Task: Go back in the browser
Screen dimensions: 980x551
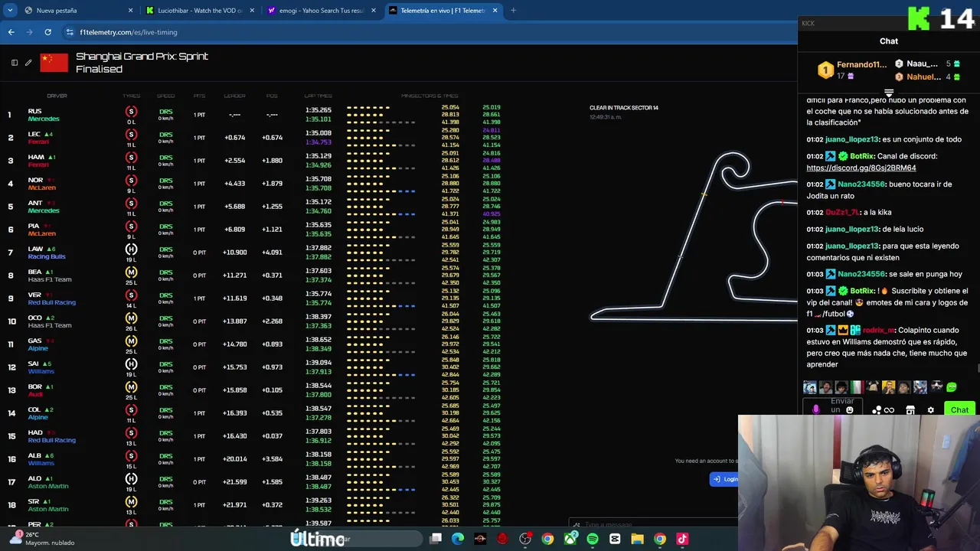Action: [11, 32]
